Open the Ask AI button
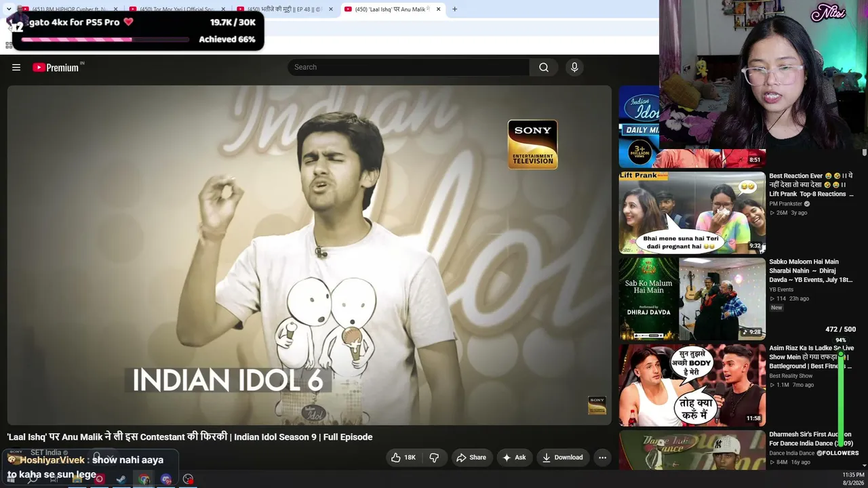The image size is (868, 488). 514,457
